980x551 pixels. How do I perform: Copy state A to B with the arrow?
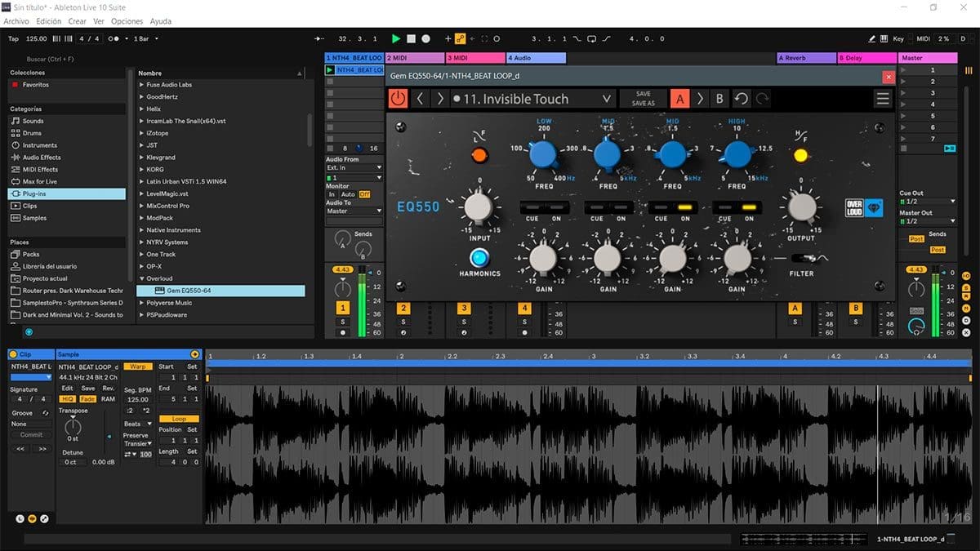700,99
